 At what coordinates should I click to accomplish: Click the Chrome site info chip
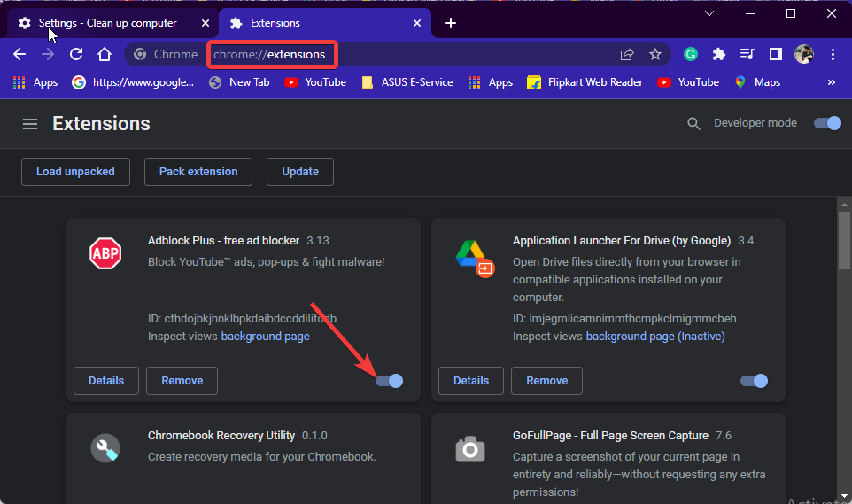click(x=167, y=54)
